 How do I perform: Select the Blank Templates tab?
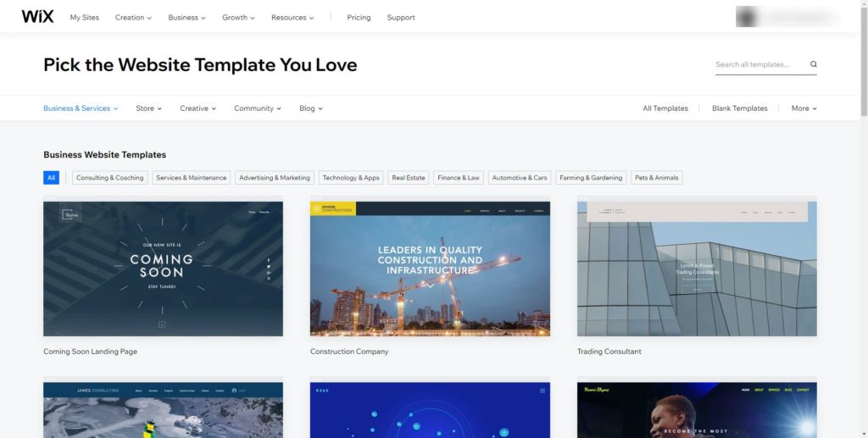[739, 108]
